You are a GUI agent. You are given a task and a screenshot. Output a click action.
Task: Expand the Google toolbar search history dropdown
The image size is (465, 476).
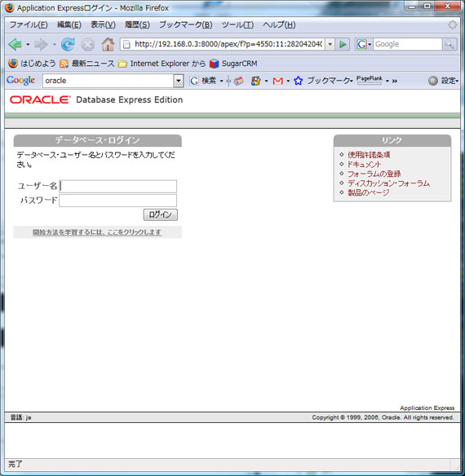coord(179,81)
